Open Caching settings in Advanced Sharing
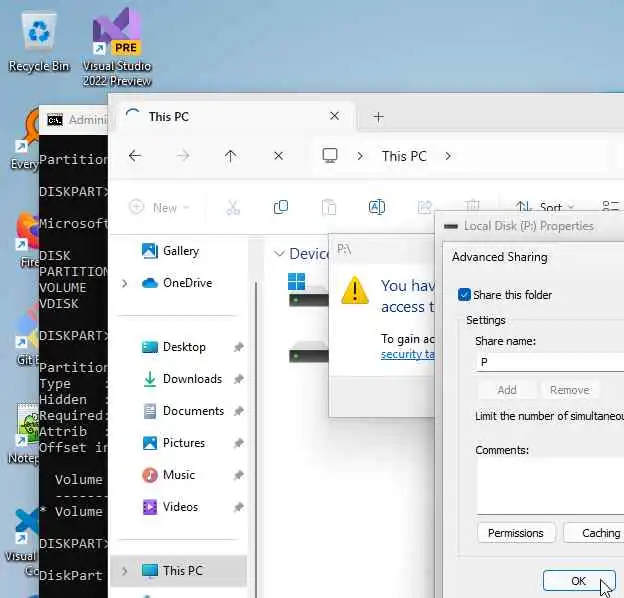 [x=595, y=533]
